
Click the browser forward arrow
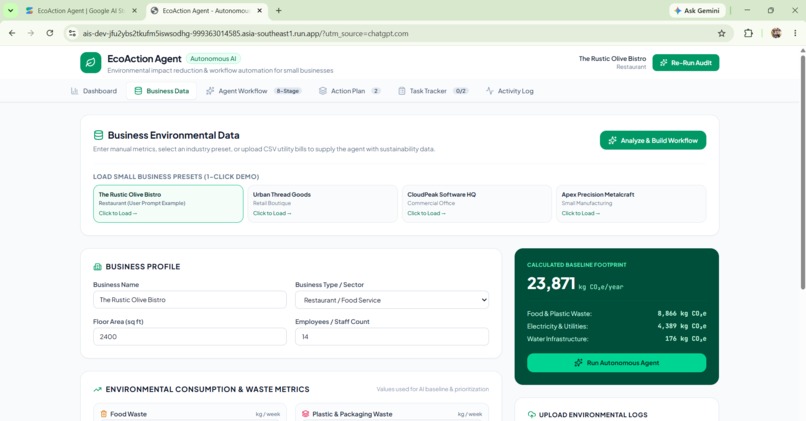(x=31, y=33)
